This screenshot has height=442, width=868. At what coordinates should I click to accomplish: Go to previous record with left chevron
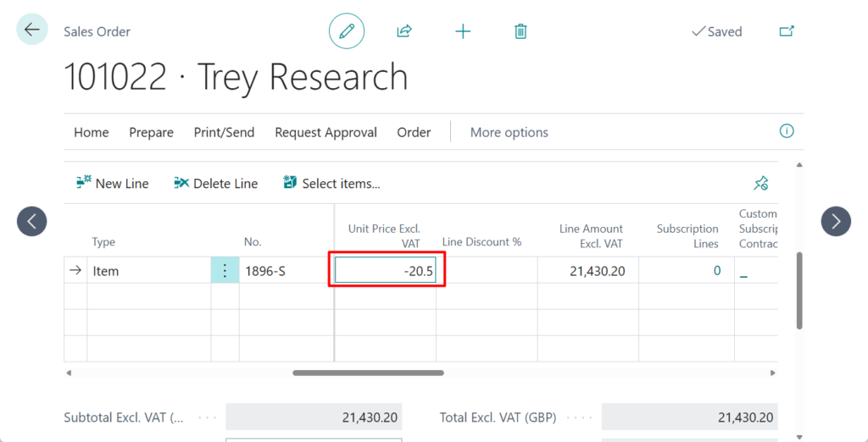(32, 222)
